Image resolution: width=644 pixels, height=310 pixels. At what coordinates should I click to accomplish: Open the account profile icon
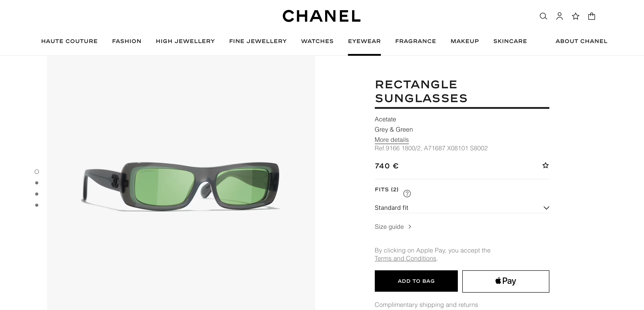pos(560,16)
